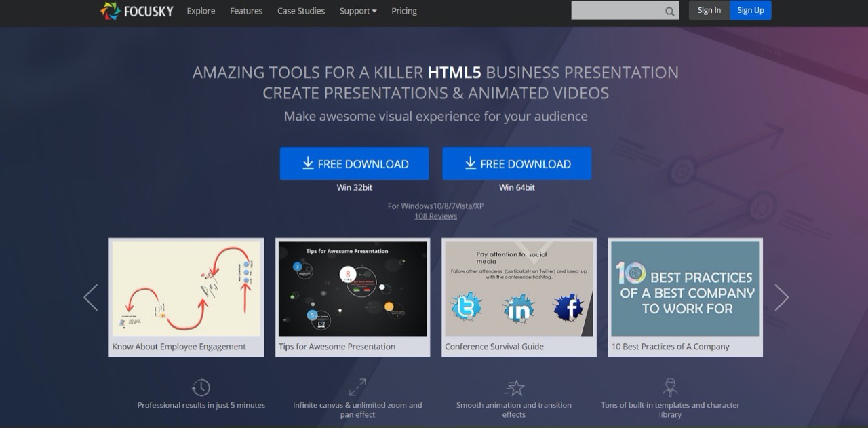Show next carousel slide arrow

click(x=781, y=297)
